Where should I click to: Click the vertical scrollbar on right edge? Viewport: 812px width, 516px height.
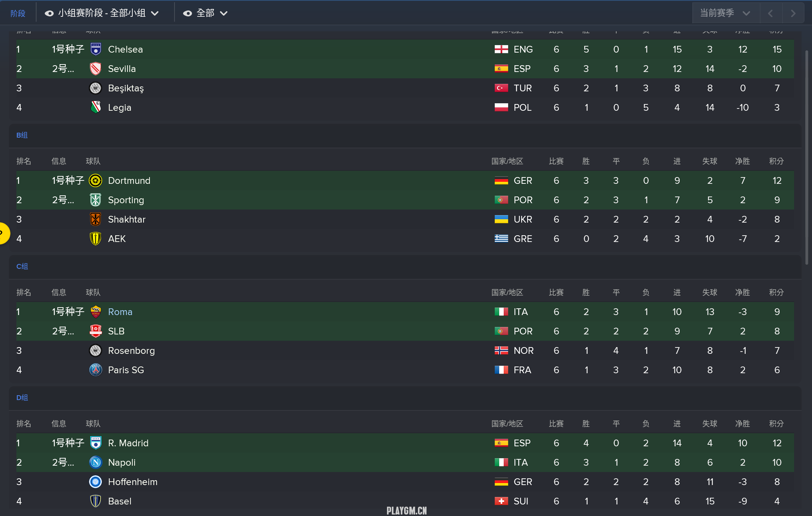807,157
